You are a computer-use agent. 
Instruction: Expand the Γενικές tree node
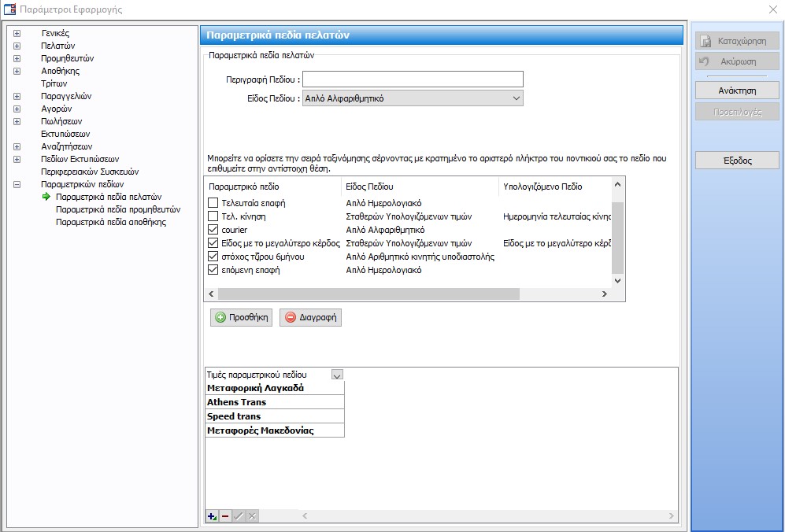click(x=17, y=34)
